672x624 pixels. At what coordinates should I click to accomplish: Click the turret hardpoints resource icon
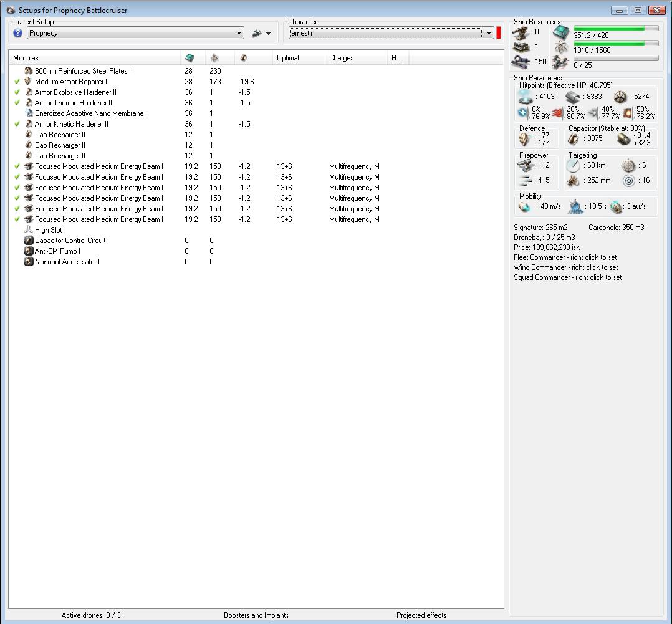point(521,32)
